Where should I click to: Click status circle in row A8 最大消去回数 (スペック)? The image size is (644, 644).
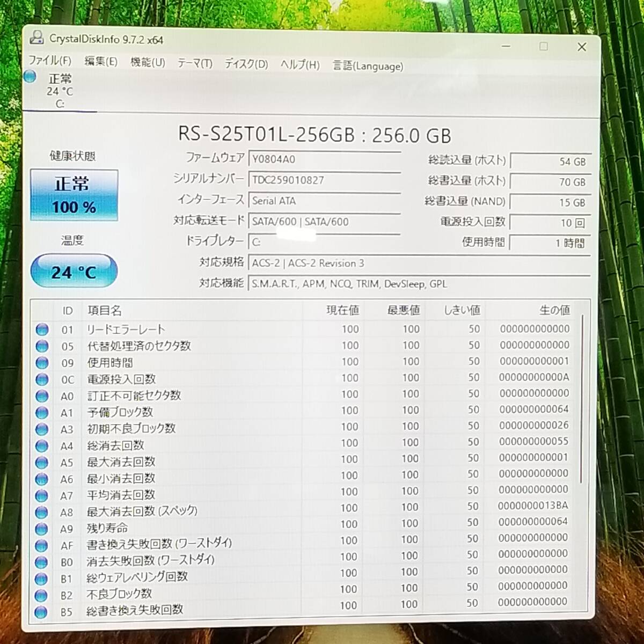41,513
